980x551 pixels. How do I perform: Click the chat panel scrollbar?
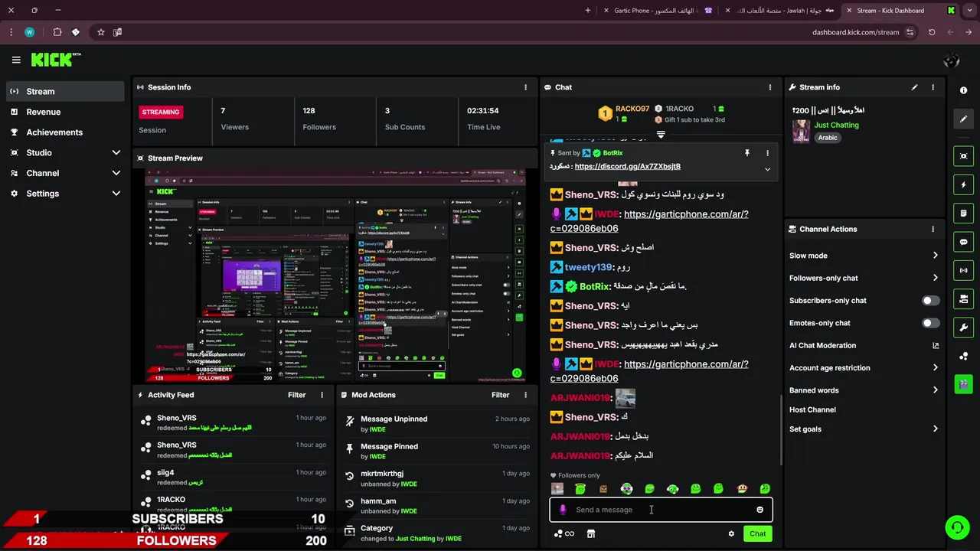780,429
